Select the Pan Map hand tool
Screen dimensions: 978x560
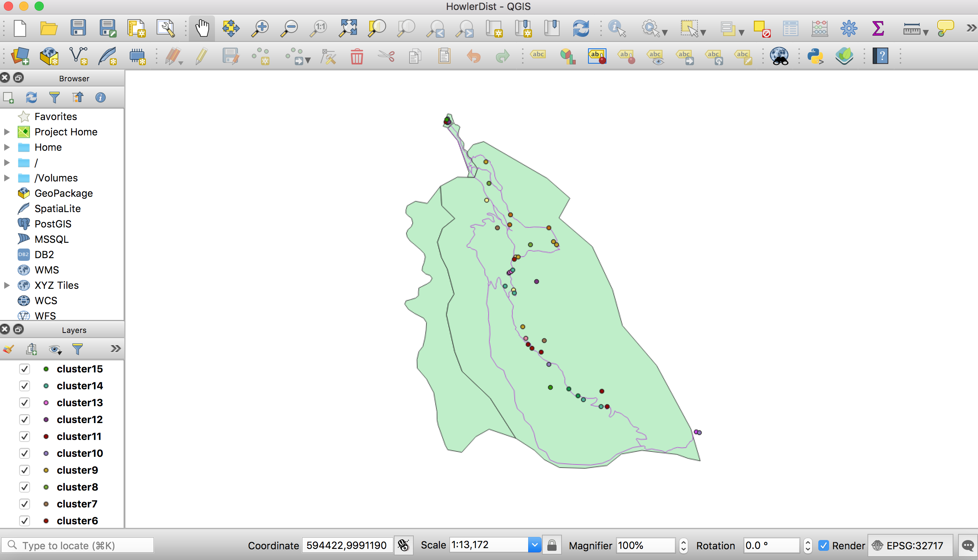click(202, 28)
